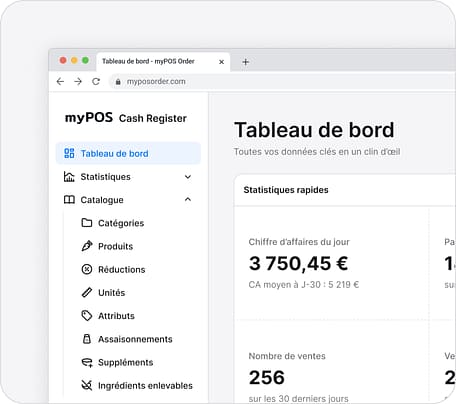Click Toutes vos données clés subtitle

coord(317,152)
